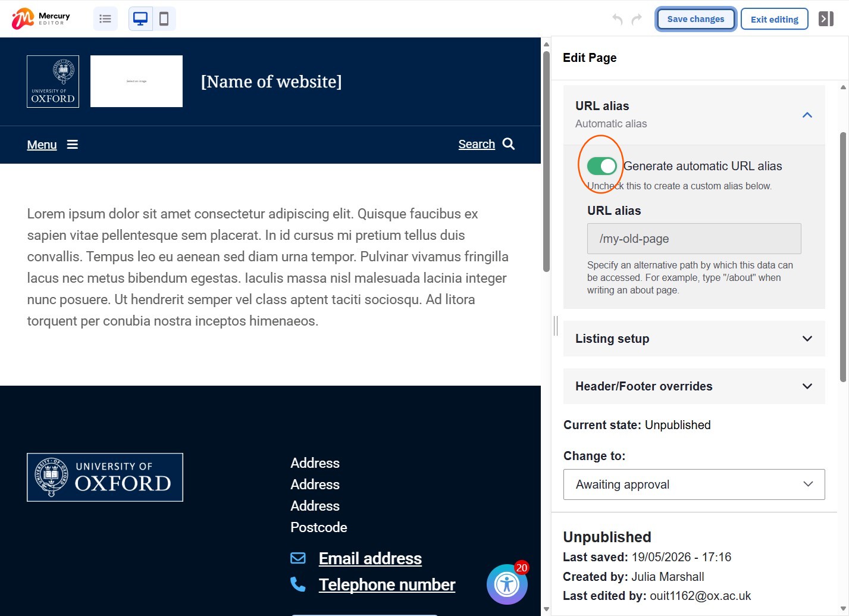
Task: Click Current state: Unpublished text
Action: pos(637,425)
